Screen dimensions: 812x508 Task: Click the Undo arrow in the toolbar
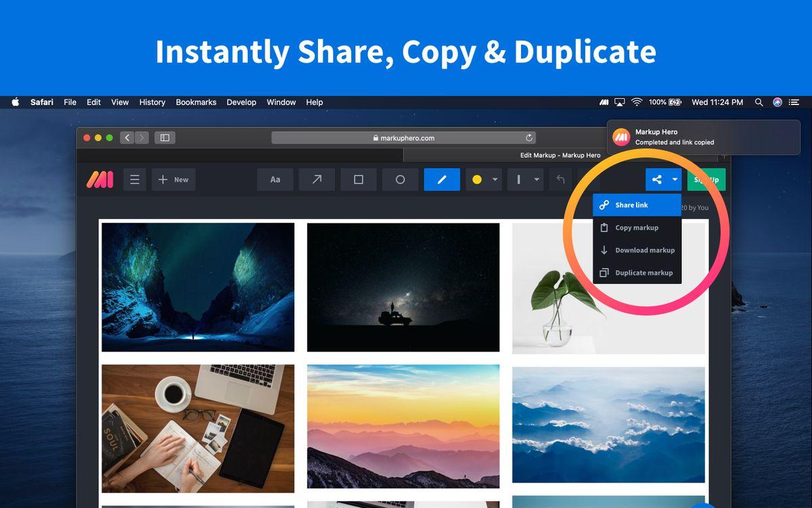(560, 179)
